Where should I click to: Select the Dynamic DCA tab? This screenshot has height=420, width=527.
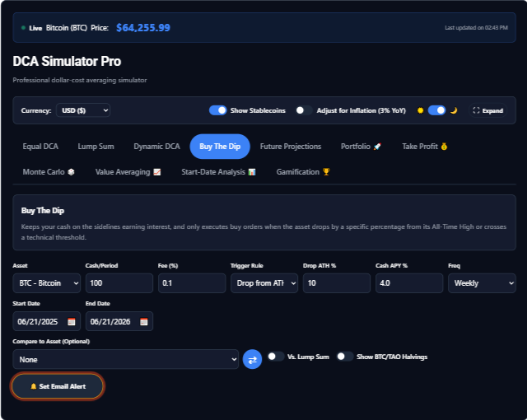click(156, 147)
